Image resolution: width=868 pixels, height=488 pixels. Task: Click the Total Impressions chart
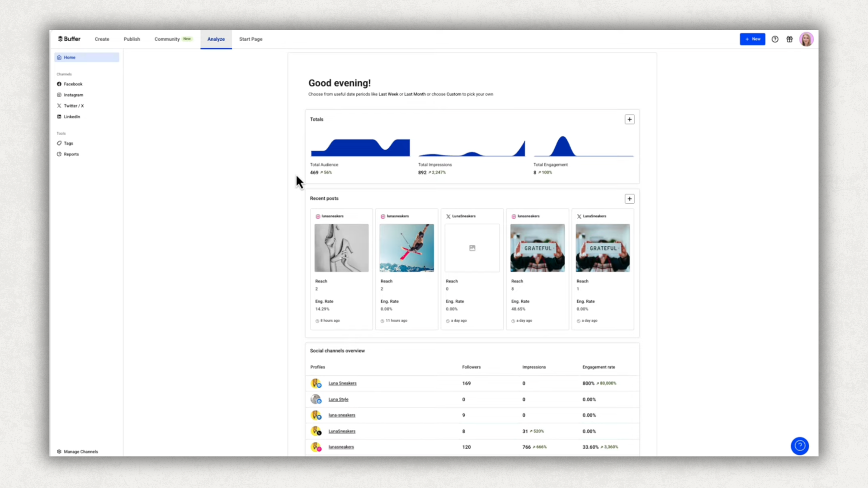tap(472, 148)
